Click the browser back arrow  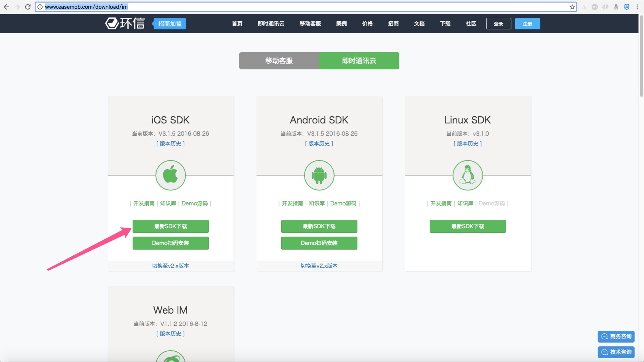6,7
